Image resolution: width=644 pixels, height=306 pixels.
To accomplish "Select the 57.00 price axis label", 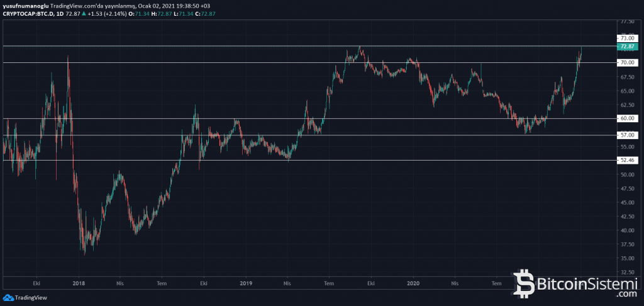I will pos(627,135).
